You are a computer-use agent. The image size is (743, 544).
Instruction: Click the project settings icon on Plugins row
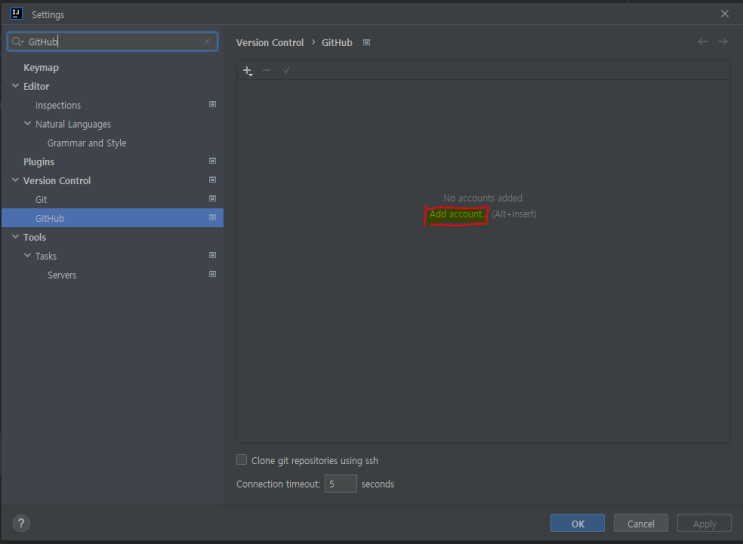[x=212, y=161]
